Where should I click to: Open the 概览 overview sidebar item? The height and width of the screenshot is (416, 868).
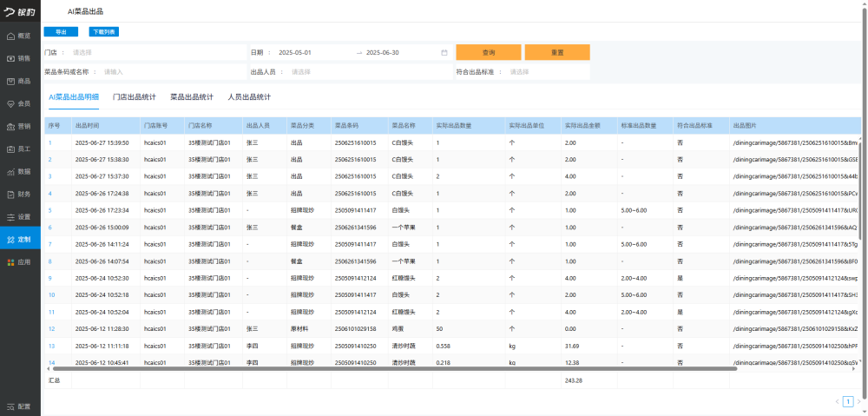click(20, 36)
